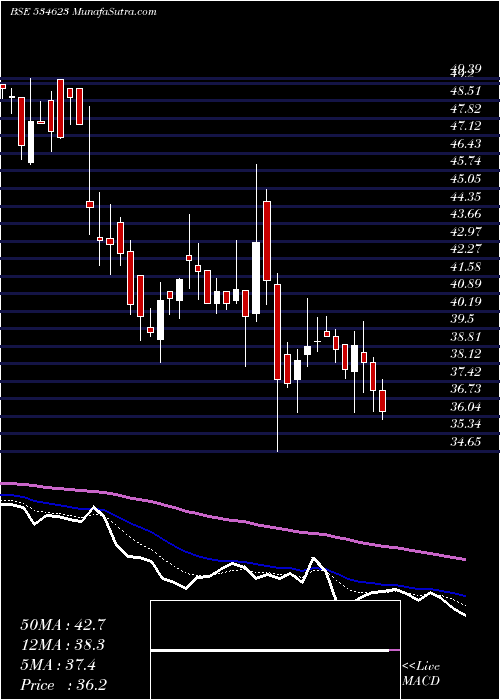Click the 47.82 price axis label
The height and width of the screenshot is (700, 500).
pyautogui.click(x=466, y=108)
